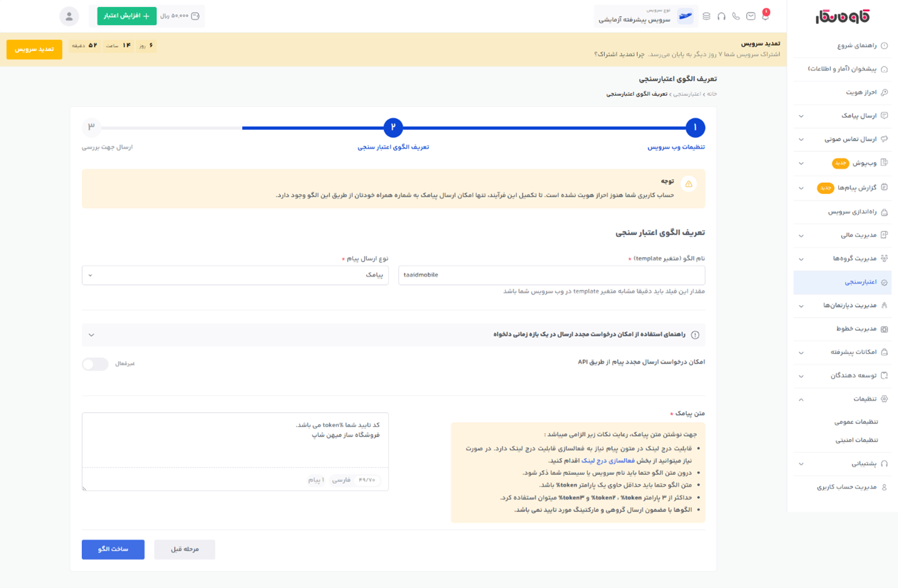The width and height of the screenshot is (898, 588).
Task: Click the template name input field
Action: [551, 275]
